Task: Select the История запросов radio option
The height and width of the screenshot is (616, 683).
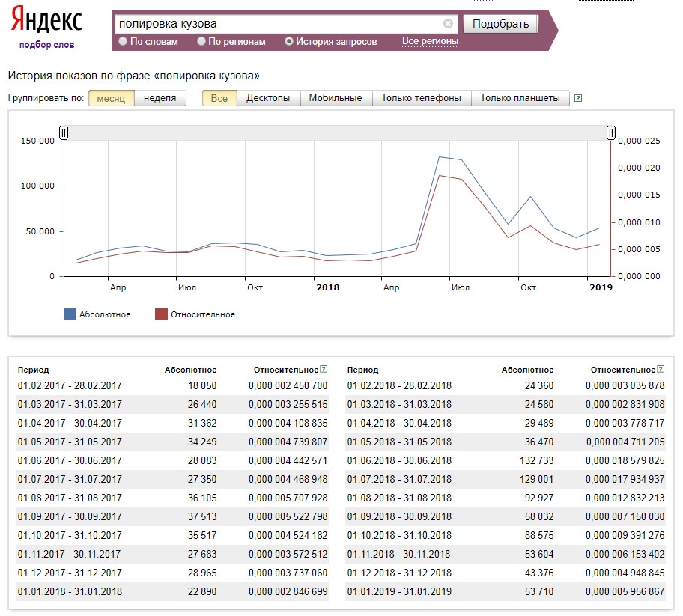Action: point(289,42)
